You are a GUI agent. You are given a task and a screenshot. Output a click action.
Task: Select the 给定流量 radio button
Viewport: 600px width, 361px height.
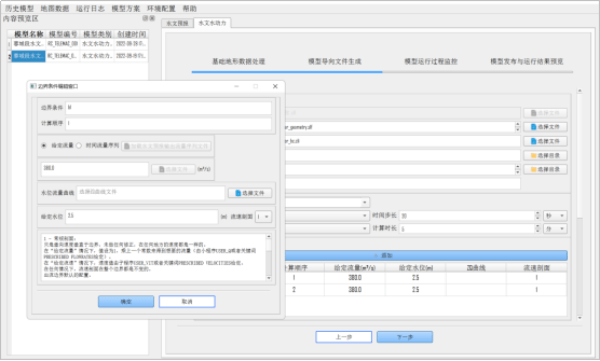(44, 145)
